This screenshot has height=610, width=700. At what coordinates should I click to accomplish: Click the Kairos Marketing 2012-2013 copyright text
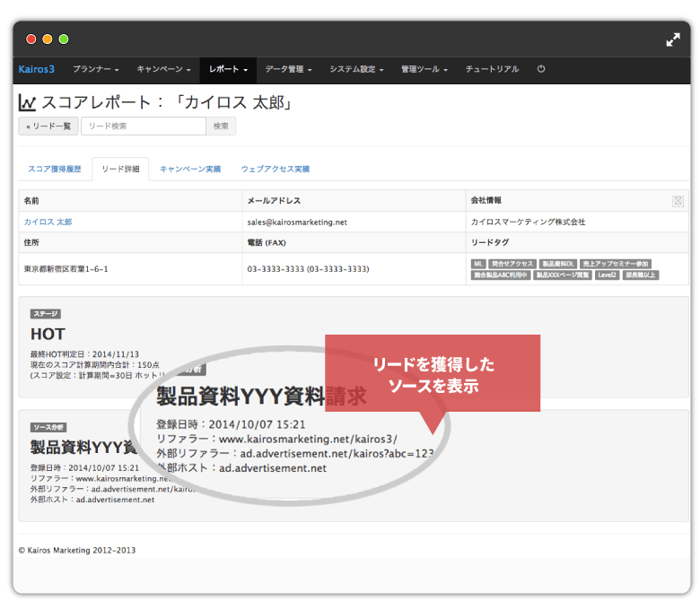pyautogui.click(x=77, y=551)
